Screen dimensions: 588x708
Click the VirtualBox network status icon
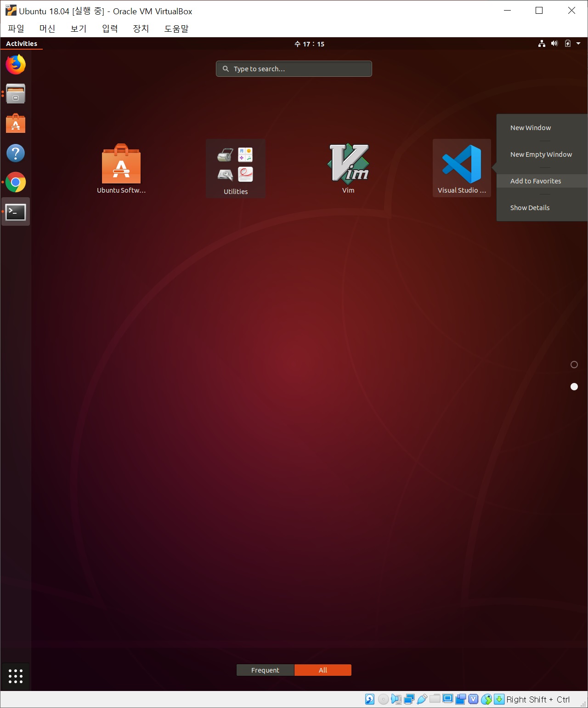tap(409, 699)
